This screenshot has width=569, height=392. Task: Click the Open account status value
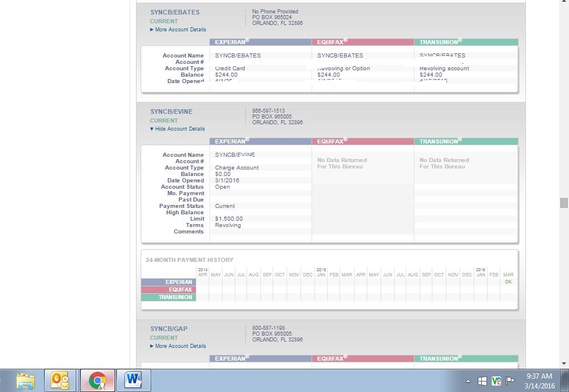(222, 187)
